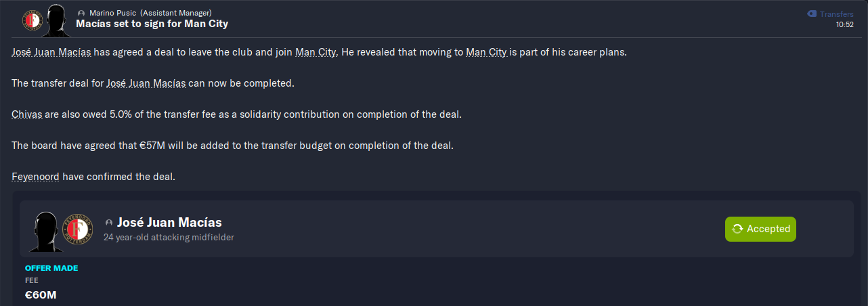Click the green Accepted status button
The height and width of the screenshot is (306, 868).
coord(760,229)
